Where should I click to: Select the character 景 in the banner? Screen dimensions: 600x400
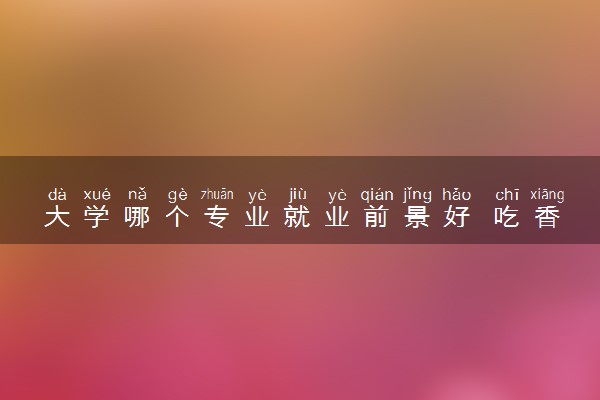click(417, 217)
